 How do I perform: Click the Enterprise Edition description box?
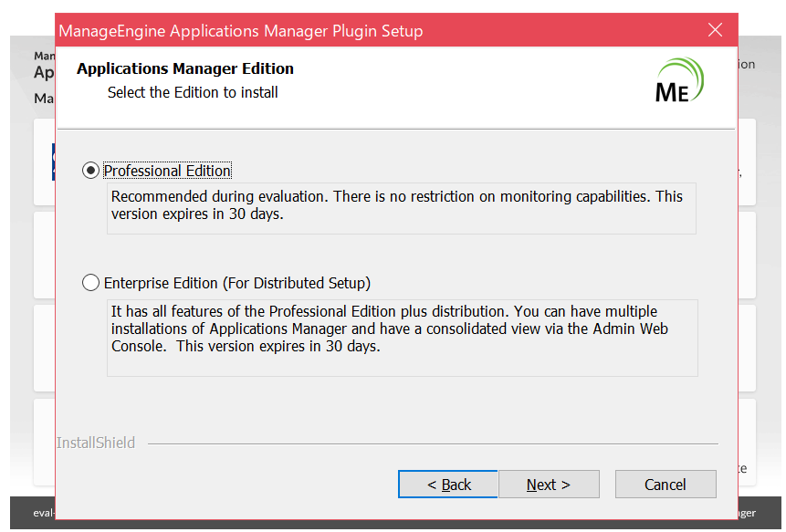pyautogui.click(x=402, y=338)
